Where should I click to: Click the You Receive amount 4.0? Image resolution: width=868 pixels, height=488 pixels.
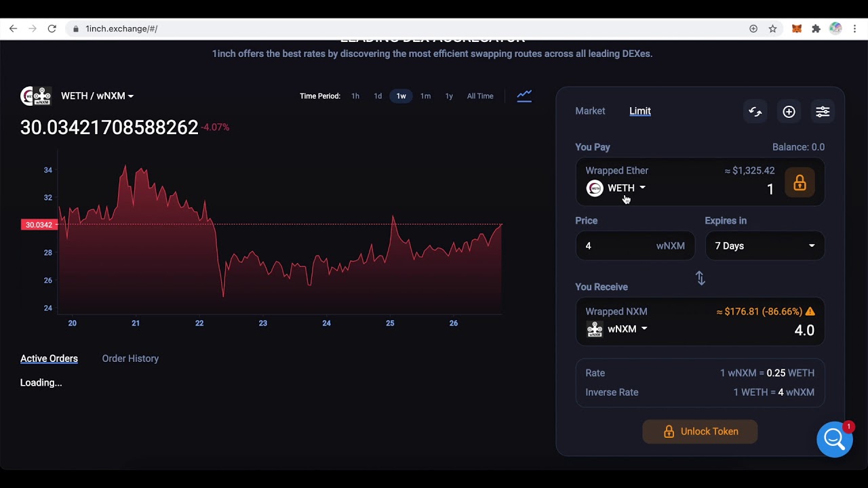click(804, 331)
